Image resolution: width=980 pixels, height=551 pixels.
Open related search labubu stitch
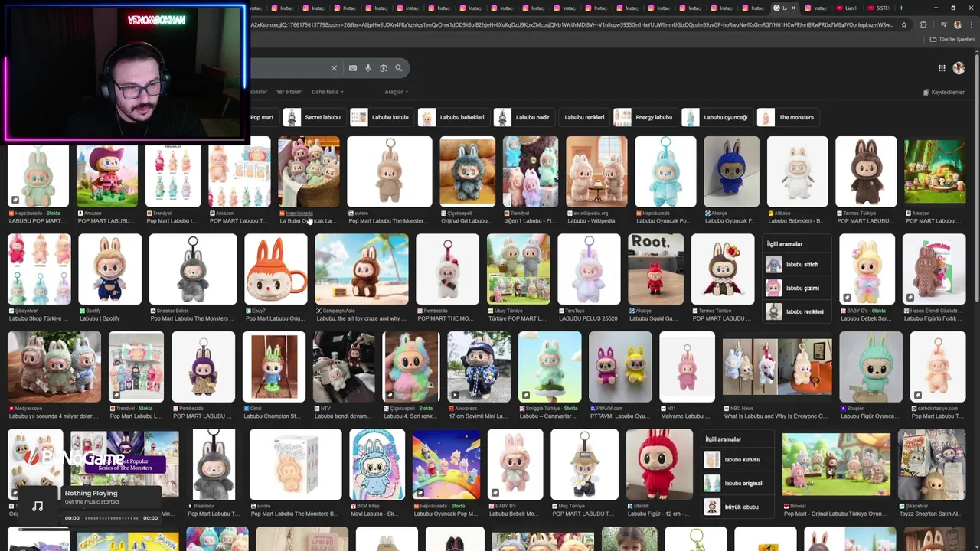coord(795,265)
